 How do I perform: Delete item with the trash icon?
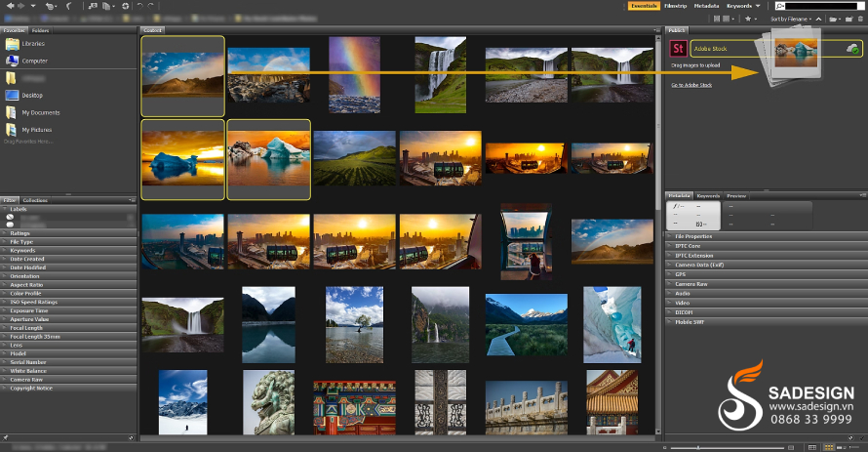point(861,19)
